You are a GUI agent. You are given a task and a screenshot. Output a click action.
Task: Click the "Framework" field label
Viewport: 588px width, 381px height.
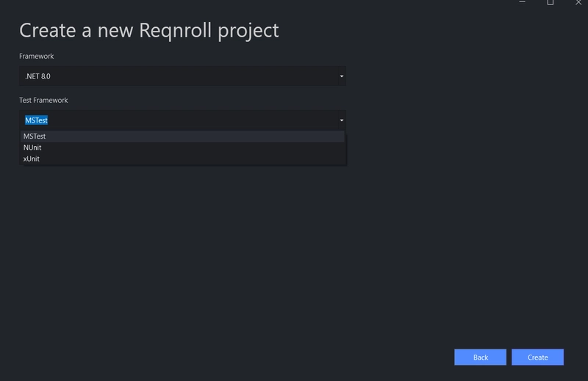(x=37, y=56)
